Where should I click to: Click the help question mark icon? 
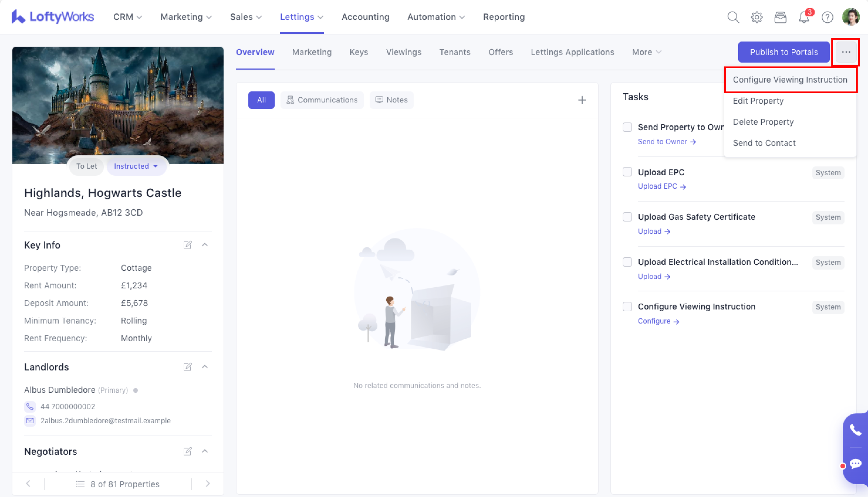point(827,17)
